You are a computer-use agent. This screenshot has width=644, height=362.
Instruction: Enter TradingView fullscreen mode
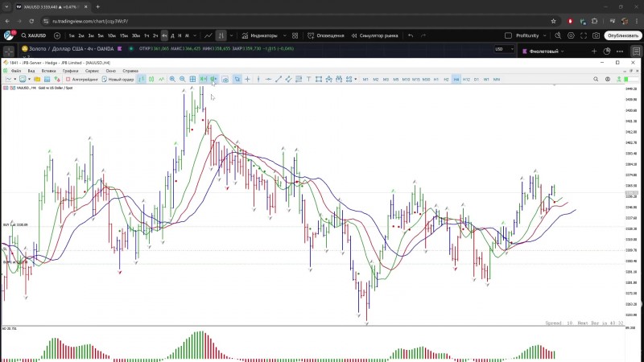tap(584, 35)
